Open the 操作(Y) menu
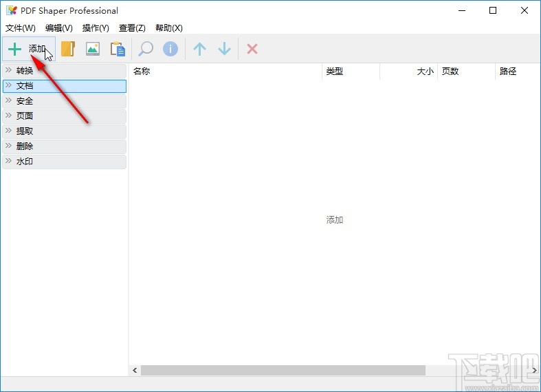 coord(96,28)
